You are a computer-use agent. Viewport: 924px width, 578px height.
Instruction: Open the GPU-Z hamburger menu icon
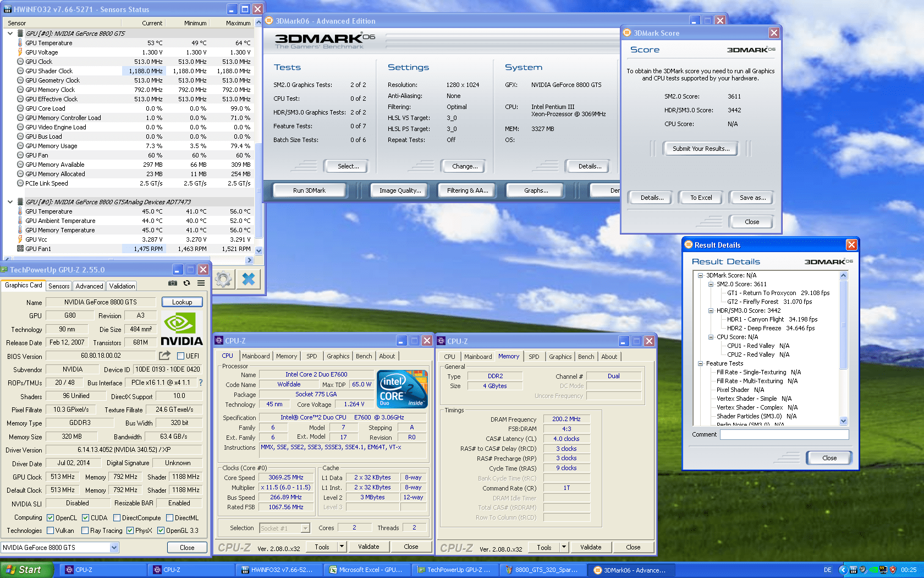pyautogui.click(x=201, y=283)
